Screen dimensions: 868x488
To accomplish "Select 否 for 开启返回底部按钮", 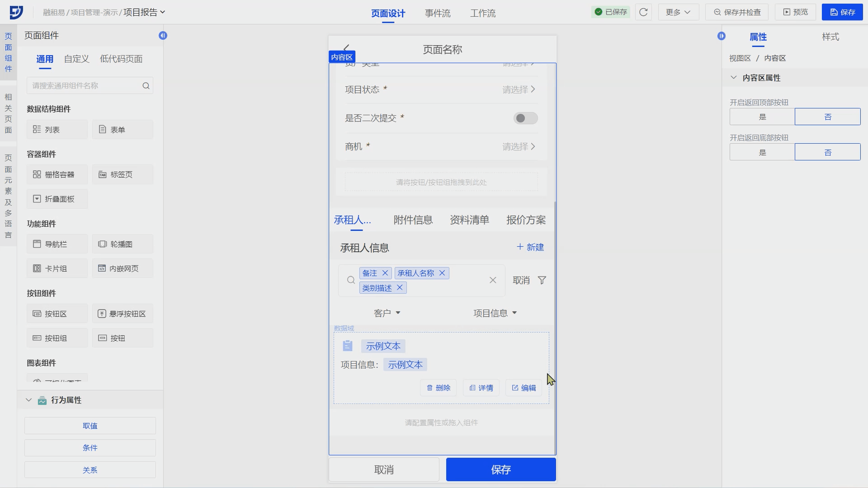I will [x=827, y=152].
